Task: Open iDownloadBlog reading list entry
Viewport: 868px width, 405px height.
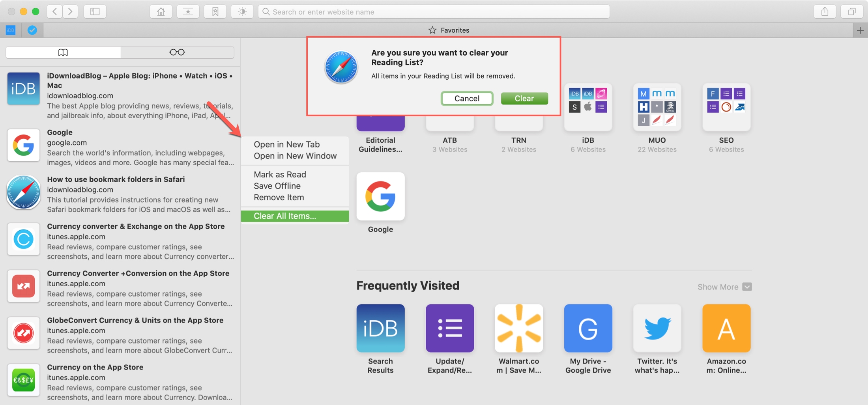Action: 120,95
